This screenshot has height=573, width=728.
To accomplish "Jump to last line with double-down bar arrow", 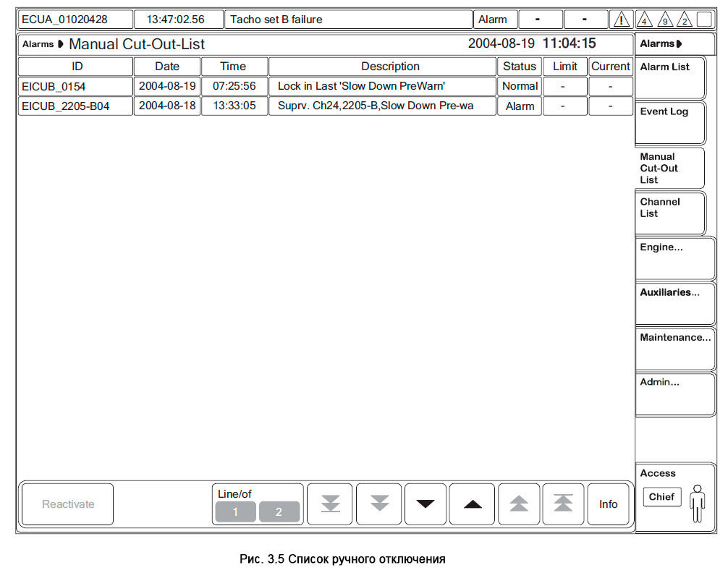I will click(330, 504).
